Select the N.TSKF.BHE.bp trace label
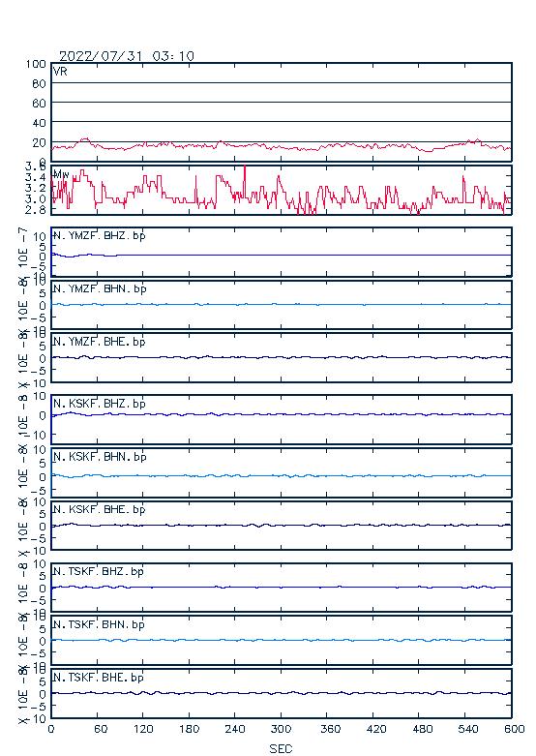The height and width of the screenshot is (756, 536). click(x=99, y=677)
